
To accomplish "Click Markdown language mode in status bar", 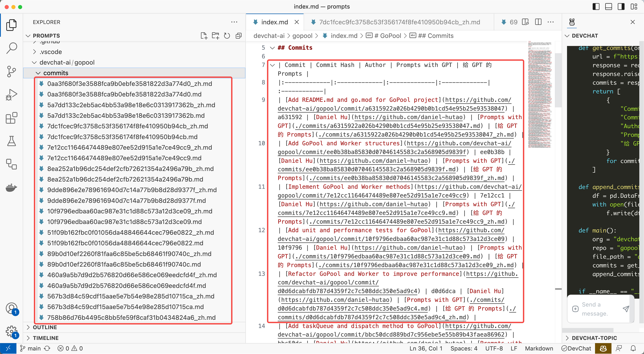I will (539, 348).
